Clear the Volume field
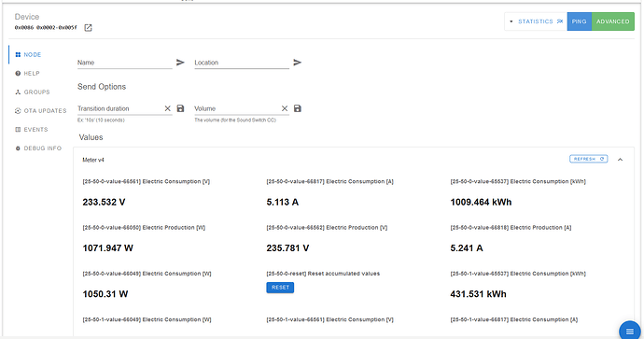This screenshot has width=644, height=339. click(285, 108)
